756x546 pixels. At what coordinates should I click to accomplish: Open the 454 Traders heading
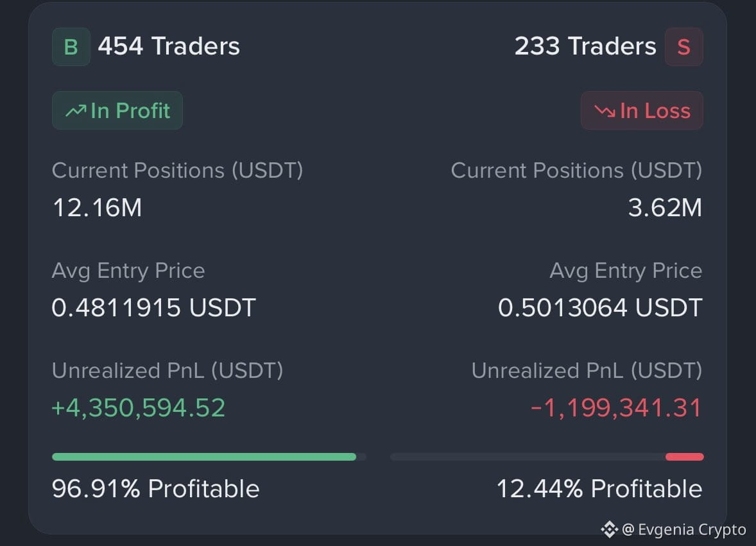(169, 46)
